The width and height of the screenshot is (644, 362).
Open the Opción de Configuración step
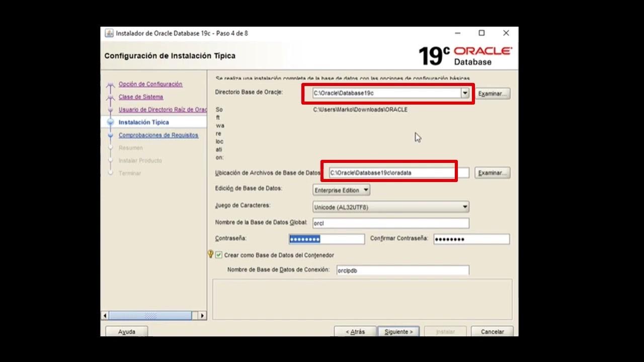tap(150, 84)
